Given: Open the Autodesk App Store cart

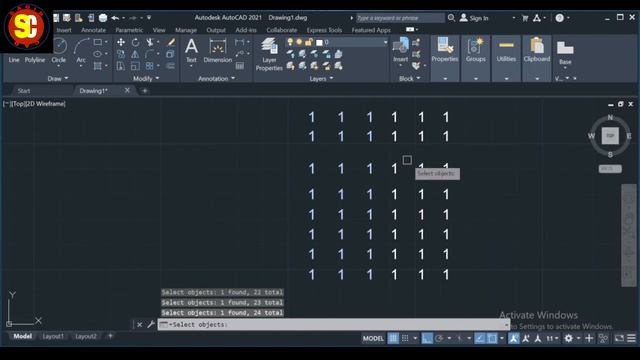Looking at the screenshot, I should pos(525,18).
